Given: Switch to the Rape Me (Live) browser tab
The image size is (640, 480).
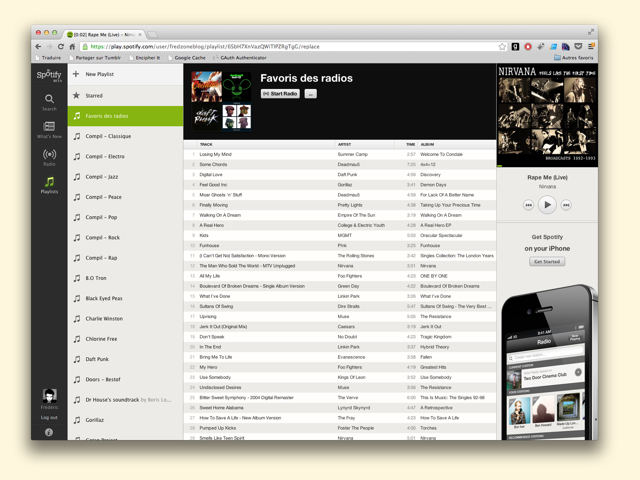Looking at the screenshot, I should pos(104,35).
